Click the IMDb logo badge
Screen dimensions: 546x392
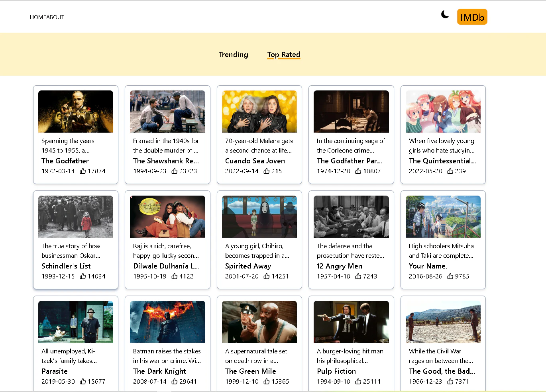472,17
